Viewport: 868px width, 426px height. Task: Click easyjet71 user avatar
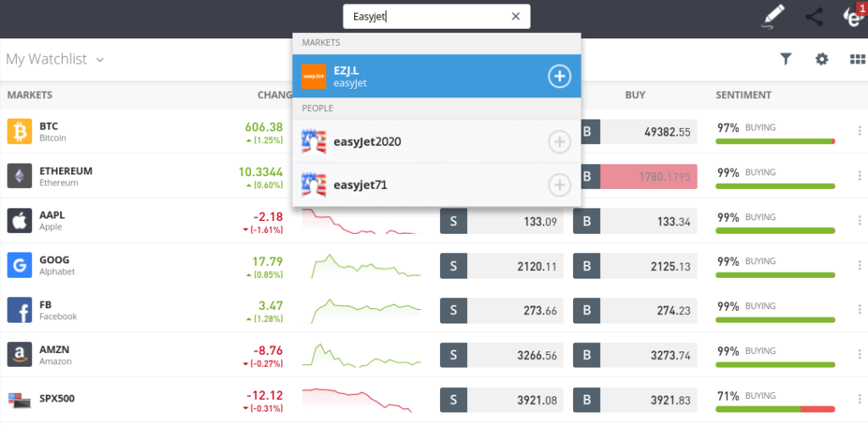(x=314, y=185)
